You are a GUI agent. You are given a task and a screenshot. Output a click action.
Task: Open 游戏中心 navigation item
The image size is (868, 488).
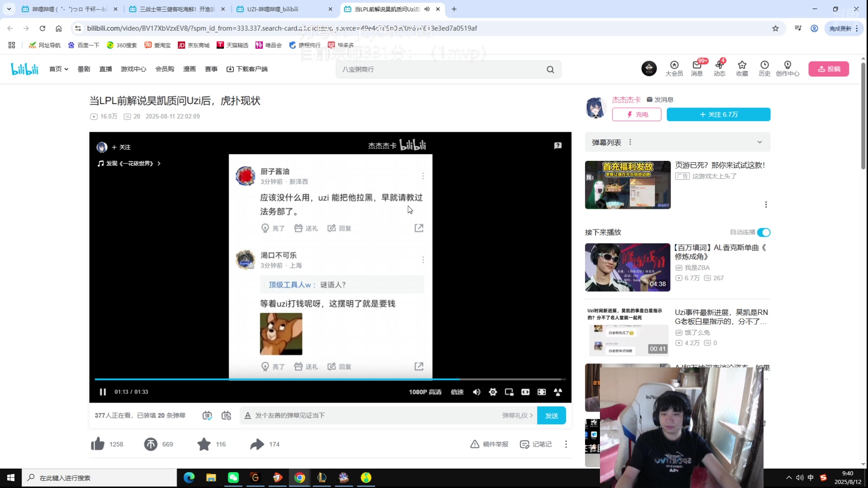(x=133, y=69)
